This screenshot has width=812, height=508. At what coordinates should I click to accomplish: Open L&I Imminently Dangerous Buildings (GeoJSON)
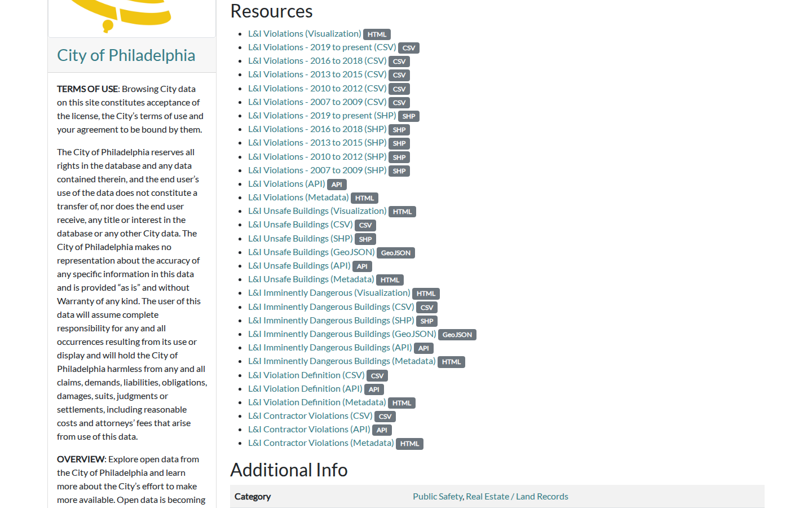342,334
